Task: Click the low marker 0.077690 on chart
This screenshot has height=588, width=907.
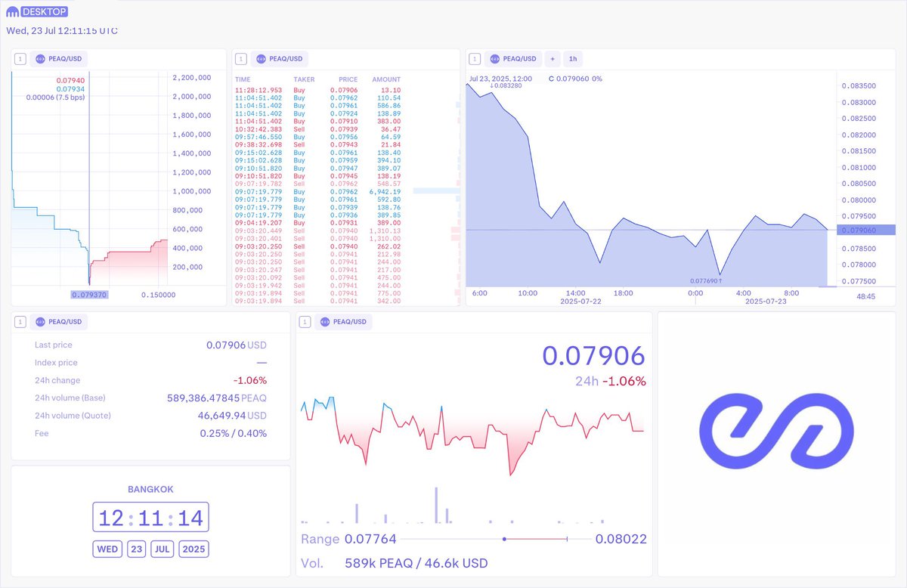Action: (707, 280)
